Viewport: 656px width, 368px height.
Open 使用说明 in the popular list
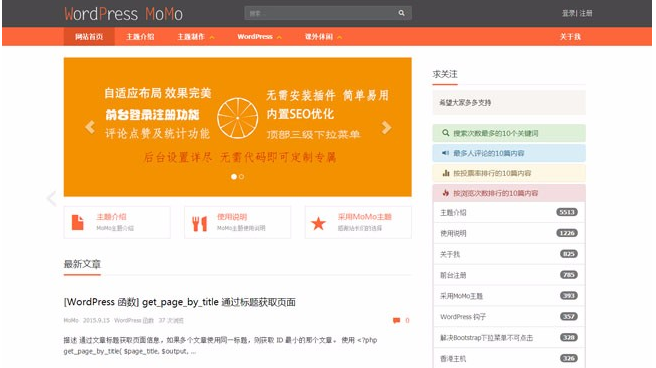click(453, 233)
